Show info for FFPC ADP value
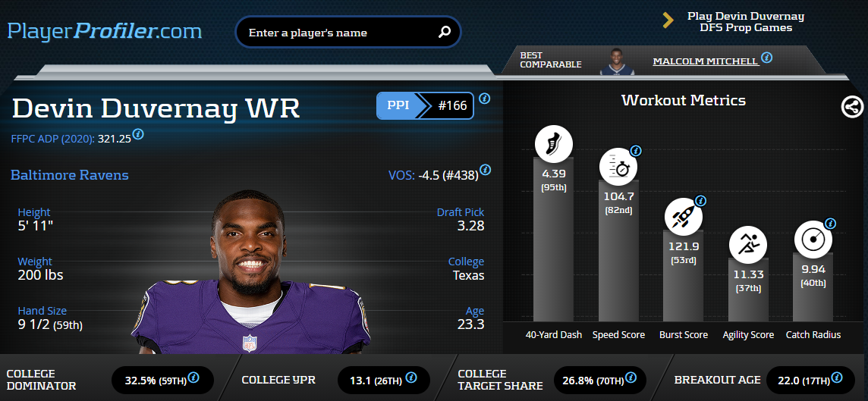 (x=138, y=134)
